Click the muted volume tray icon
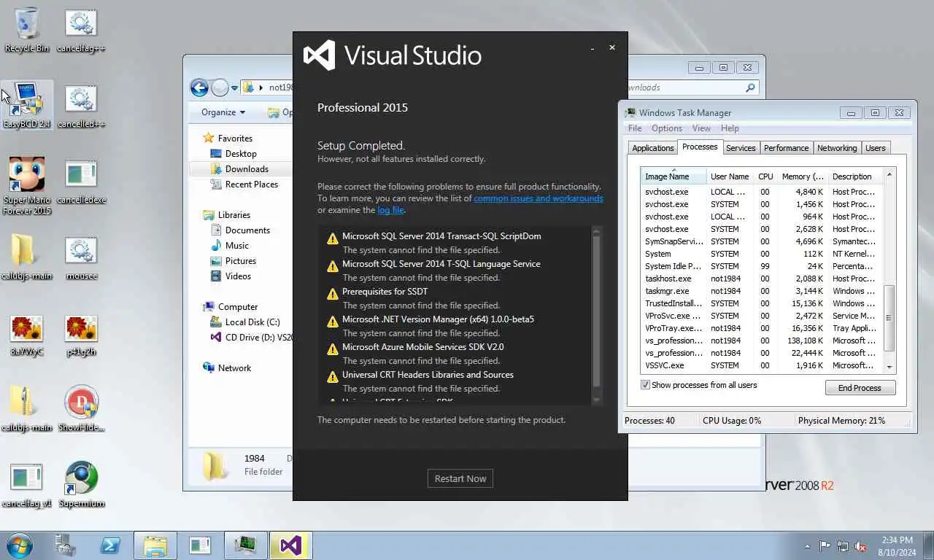The height and width of the screenshot is (560, 934). point(860,545)
